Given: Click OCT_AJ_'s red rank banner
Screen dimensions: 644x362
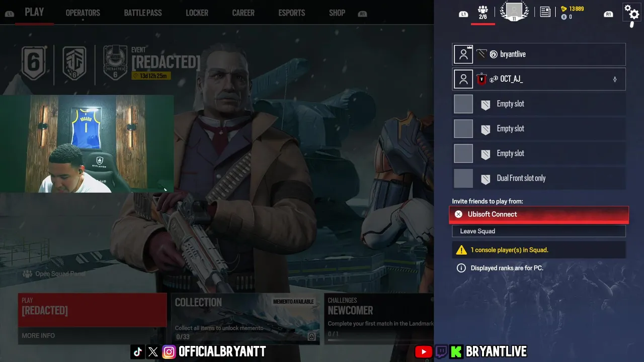Looking at the screenshot, I should 482,79.
